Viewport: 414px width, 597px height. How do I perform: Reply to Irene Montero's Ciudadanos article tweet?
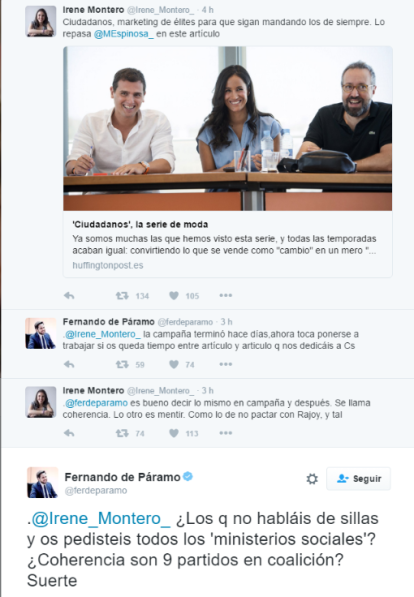click(69, 295)
